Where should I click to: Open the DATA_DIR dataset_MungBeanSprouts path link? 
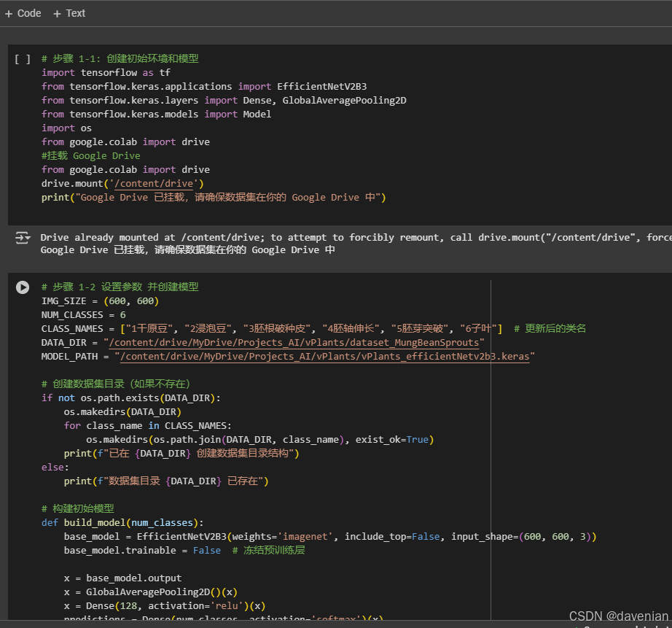[x=294, y=343]
